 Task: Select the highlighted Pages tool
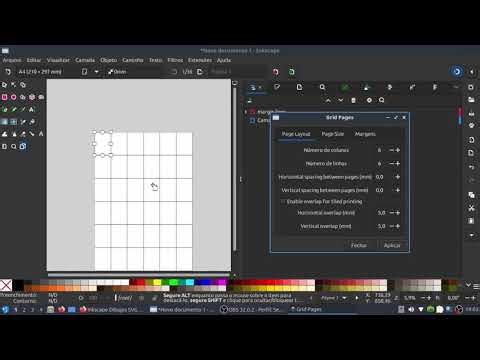pos(23,146)
